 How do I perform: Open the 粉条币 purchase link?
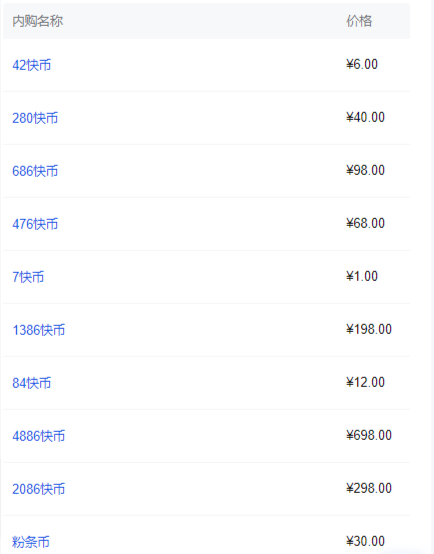pyautogui.click(x=31, y=542)
